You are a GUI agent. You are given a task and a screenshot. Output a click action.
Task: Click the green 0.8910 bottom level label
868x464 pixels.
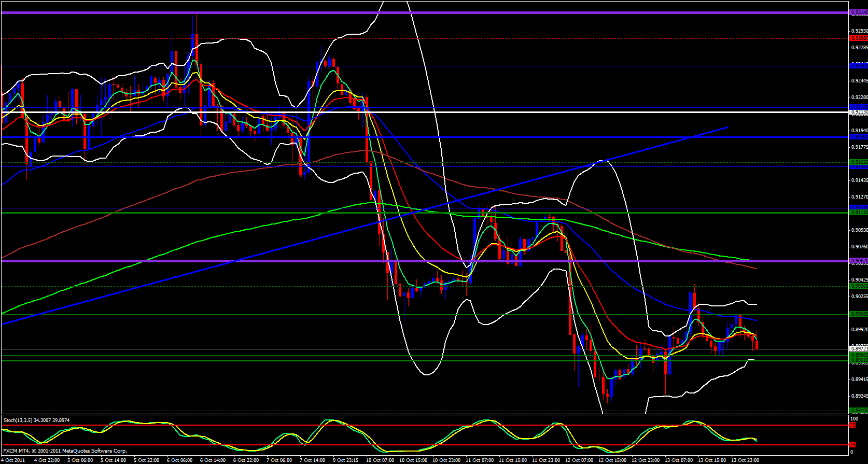(858, 410)
